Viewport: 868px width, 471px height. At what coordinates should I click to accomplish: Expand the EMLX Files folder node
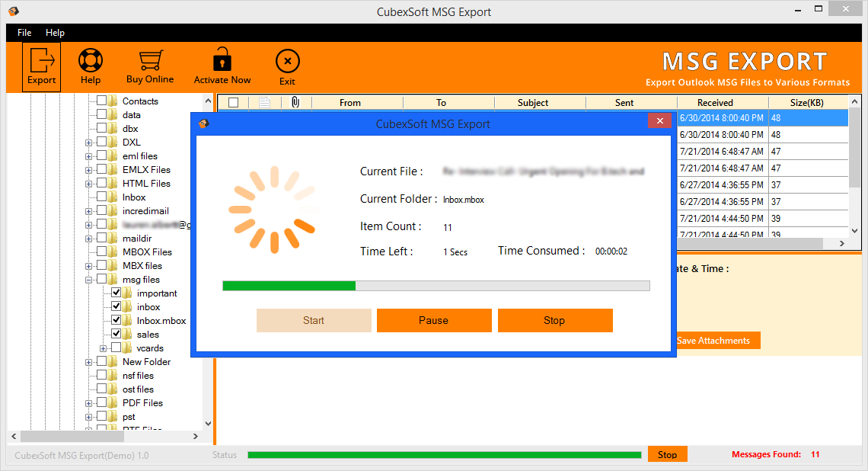click(88, 171)
